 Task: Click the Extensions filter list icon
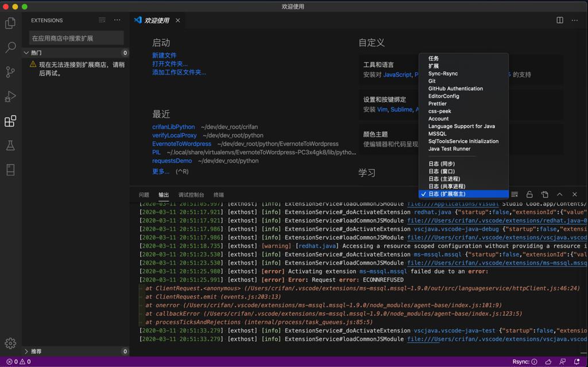coord(102,20)
